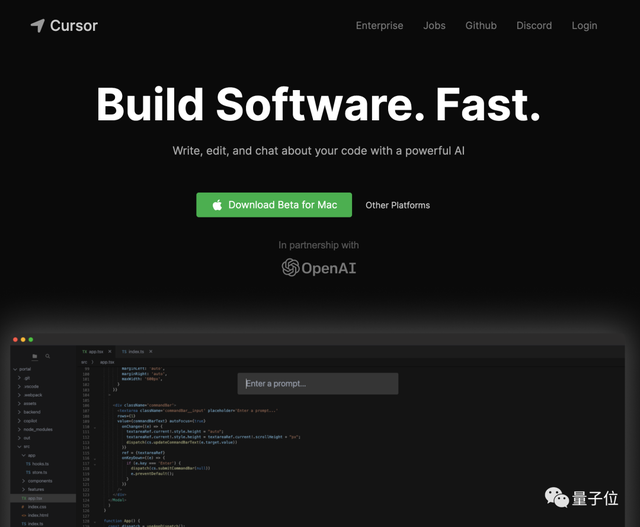Viewport: 640px width, 527px height.
Task: Open the Other Platforms link
Action: coord(397,205)
